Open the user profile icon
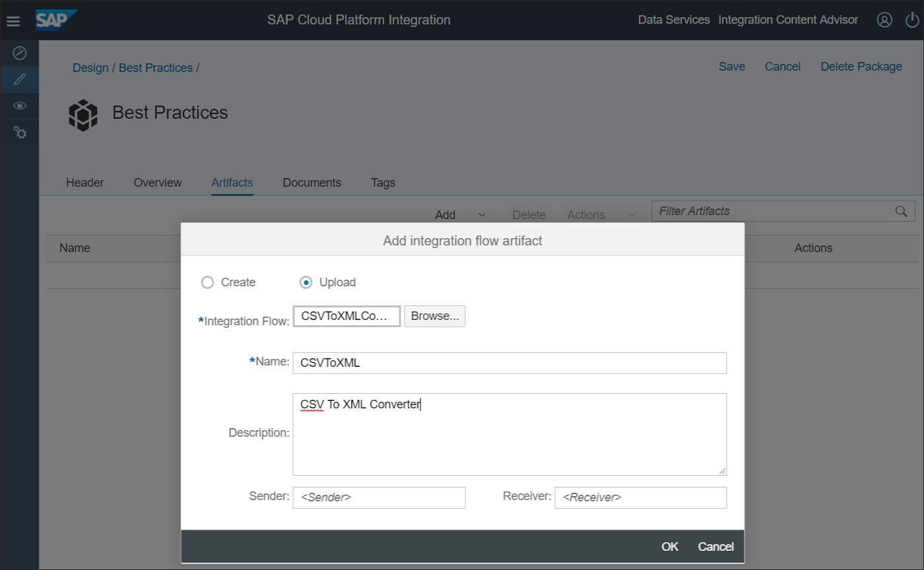This screenshot has height=570, width=924. tap(884, 20)
